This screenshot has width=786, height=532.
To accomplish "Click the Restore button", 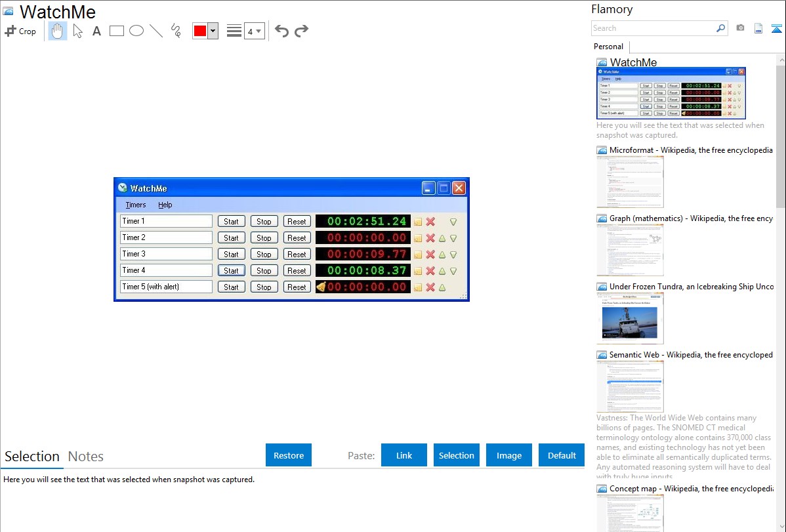I will [x=289, y=455].
